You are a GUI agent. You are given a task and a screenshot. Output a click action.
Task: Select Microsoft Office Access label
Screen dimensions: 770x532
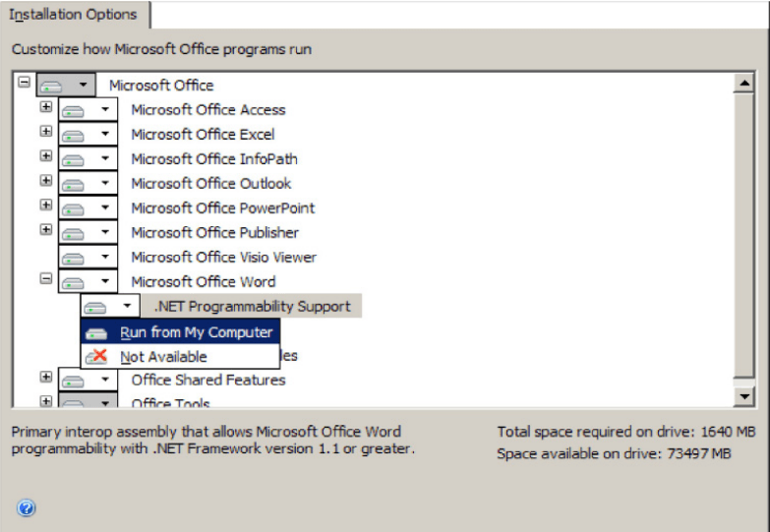208,110
